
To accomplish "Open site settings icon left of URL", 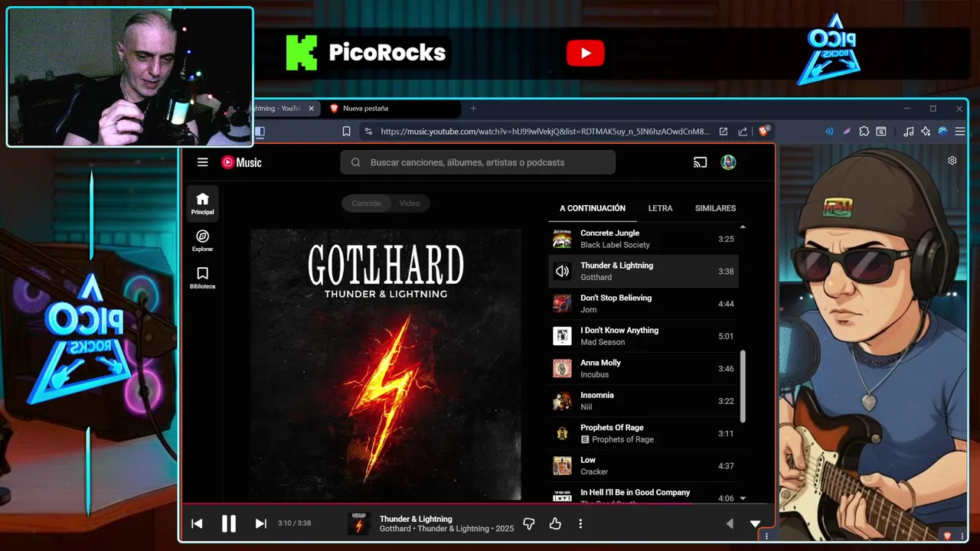I will pos(368,132).
